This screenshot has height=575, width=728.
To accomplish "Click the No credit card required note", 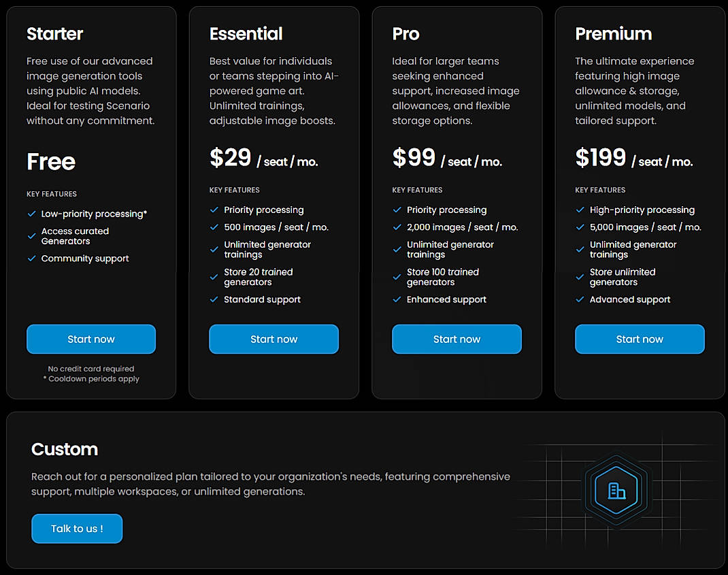I will click(90, 368).
